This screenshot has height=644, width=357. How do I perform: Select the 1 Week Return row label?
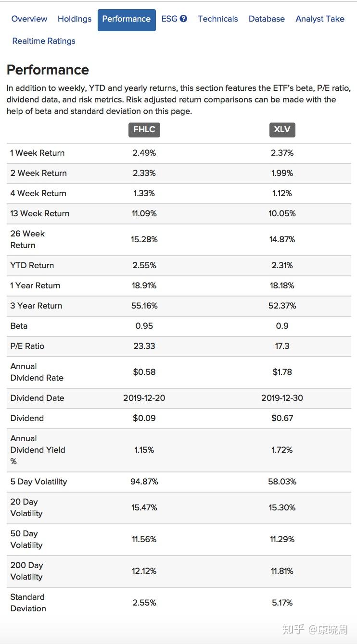[38, 153]
